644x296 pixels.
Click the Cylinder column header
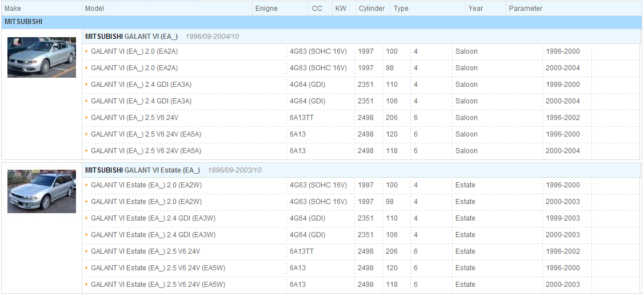point(371,8)
